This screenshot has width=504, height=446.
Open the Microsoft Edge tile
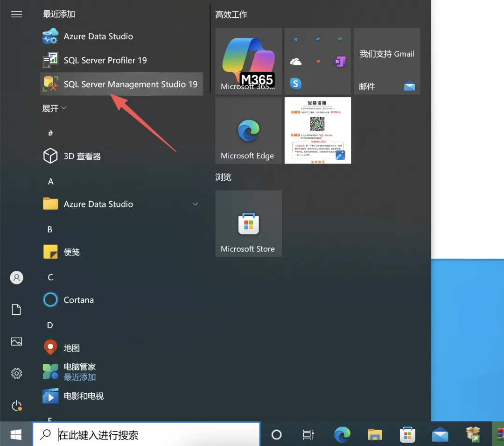[x=248, y=130]
